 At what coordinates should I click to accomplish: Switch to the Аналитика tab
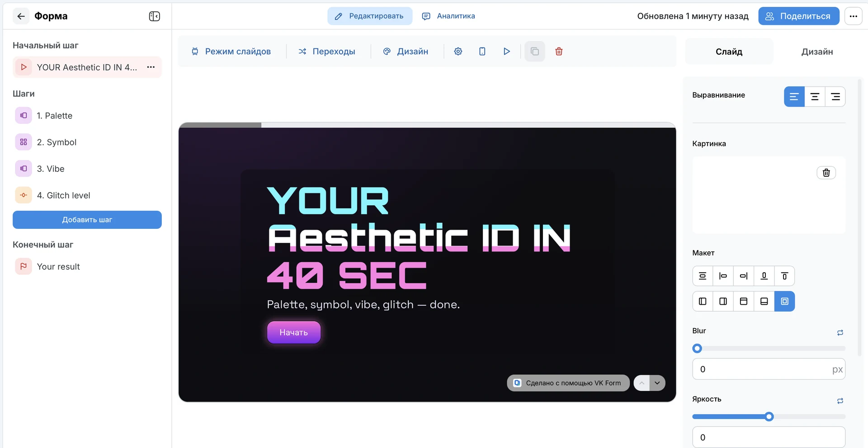(448, 16)
